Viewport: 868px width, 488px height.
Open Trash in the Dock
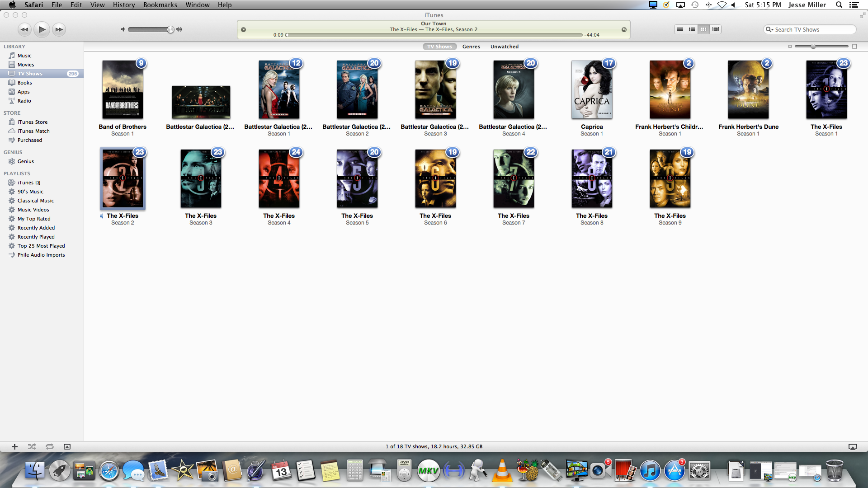click(x=834, y=471)
